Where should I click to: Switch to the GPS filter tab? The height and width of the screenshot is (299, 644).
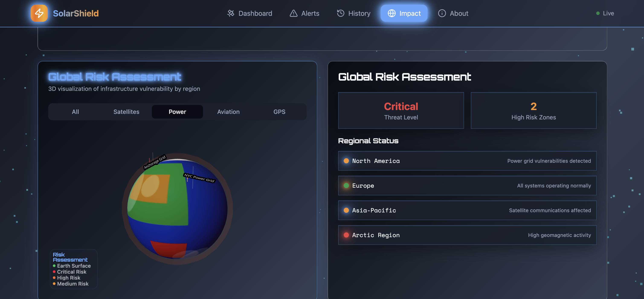pyautogui.click(x=279, y=112)
